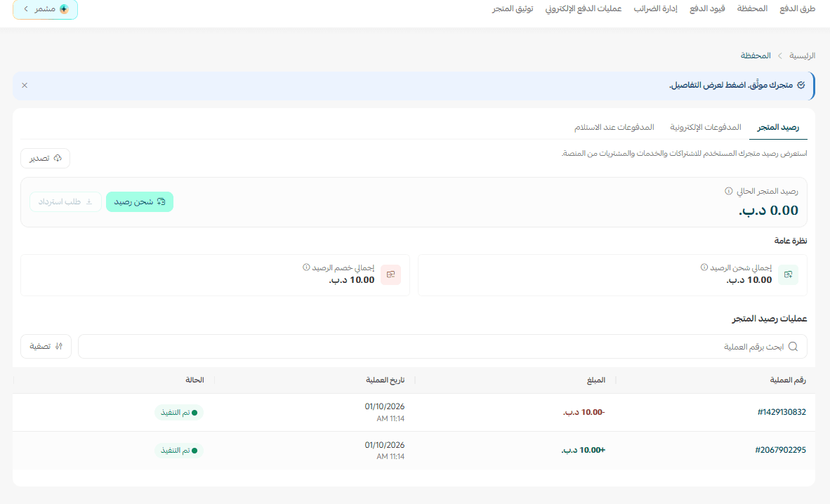Click the +10.00 د.ب. amount cell
The image size is (830, 504).
click(x=584, y=450)
